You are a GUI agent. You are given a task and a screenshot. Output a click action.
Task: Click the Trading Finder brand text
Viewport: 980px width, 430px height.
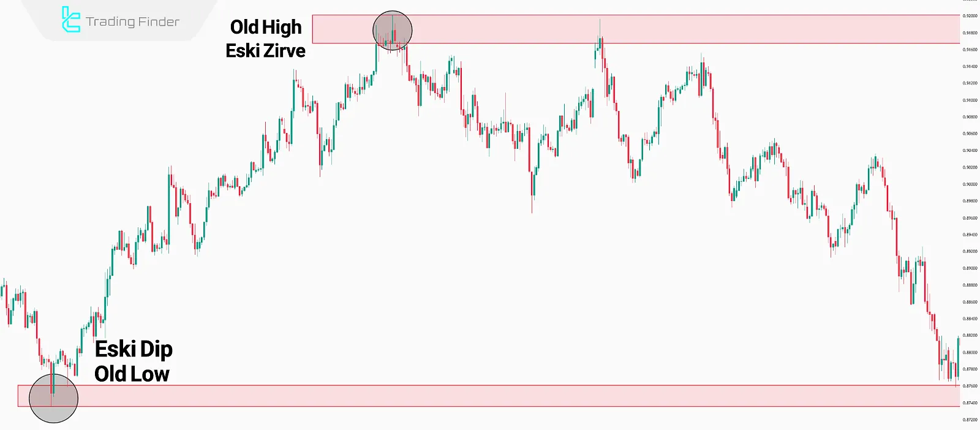(x=132, y=22)
